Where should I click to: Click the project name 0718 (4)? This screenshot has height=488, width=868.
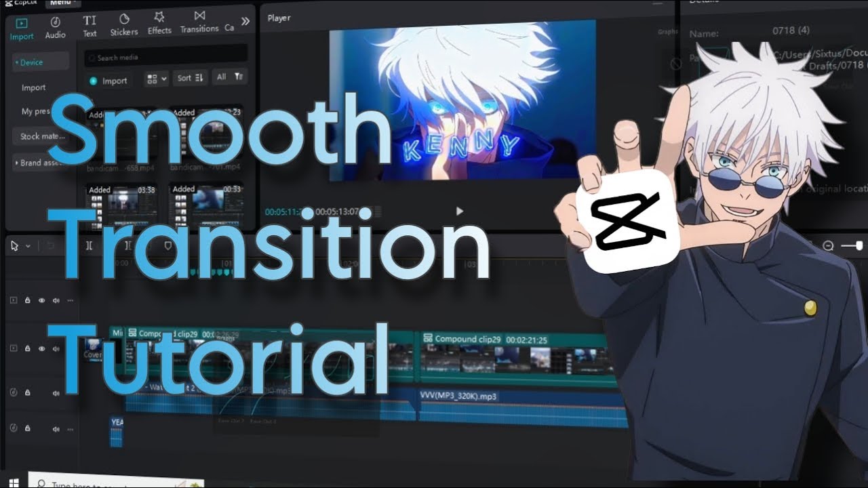tap(791, 30)
